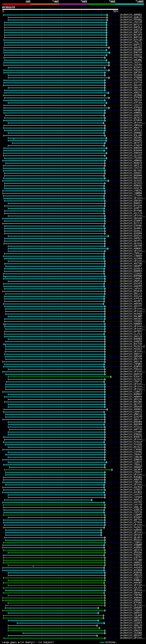The width and height of the screenshot is (146, 644).
Task: Select the UniRef100_A7QDH8 entry
Action: point(131,77)
